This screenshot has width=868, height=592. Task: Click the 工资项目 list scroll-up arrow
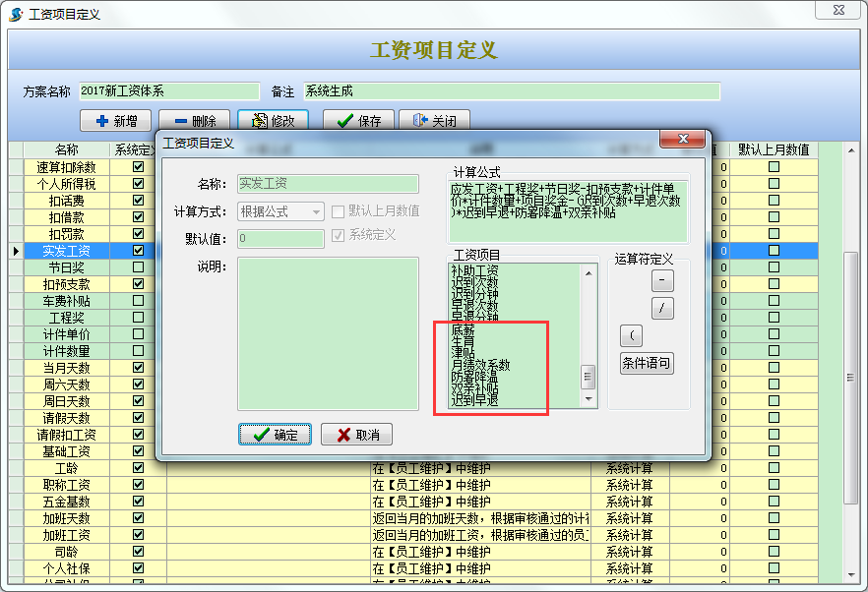(x=589, y=272)
